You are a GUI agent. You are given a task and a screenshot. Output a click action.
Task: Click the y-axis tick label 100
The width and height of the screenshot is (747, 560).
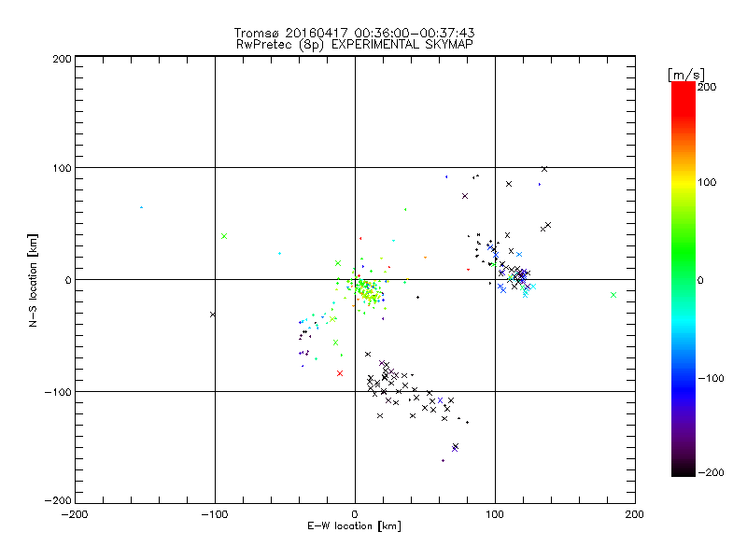(x=62, y=168)
